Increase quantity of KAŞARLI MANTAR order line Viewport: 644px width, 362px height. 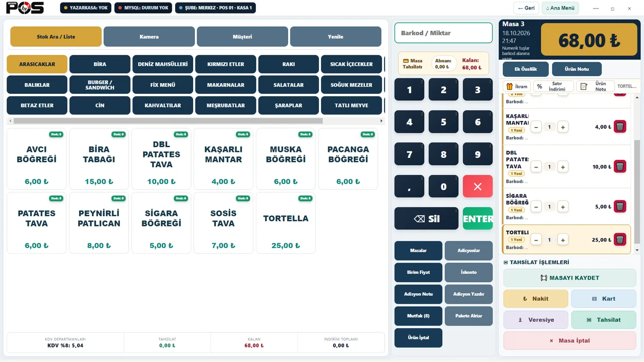coord(562,127)
